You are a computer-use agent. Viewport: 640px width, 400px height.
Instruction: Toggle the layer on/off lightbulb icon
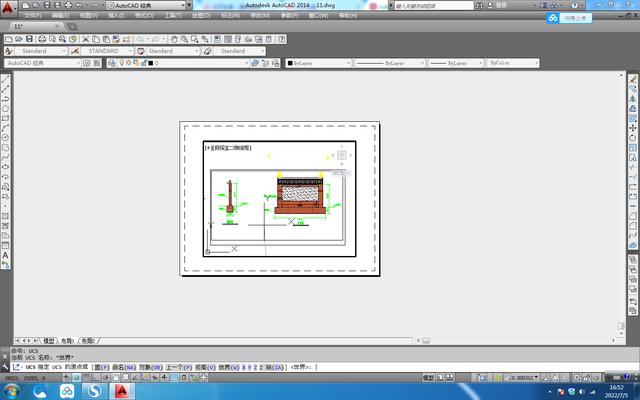tap(122, 63)
